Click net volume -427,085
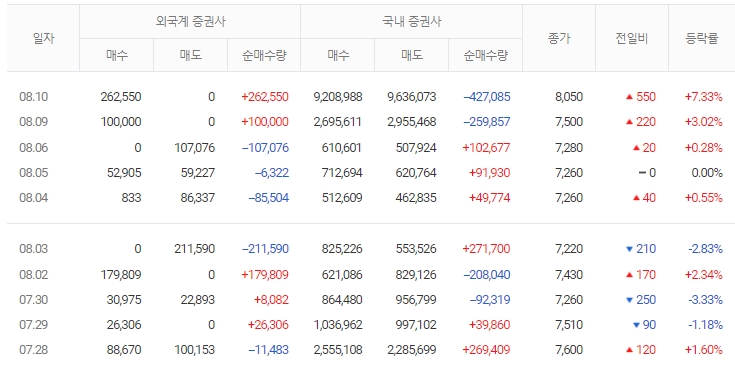Image resolution: width=735 pixels, height=367 pixels. pyautogui.click(x=487, y=97)
